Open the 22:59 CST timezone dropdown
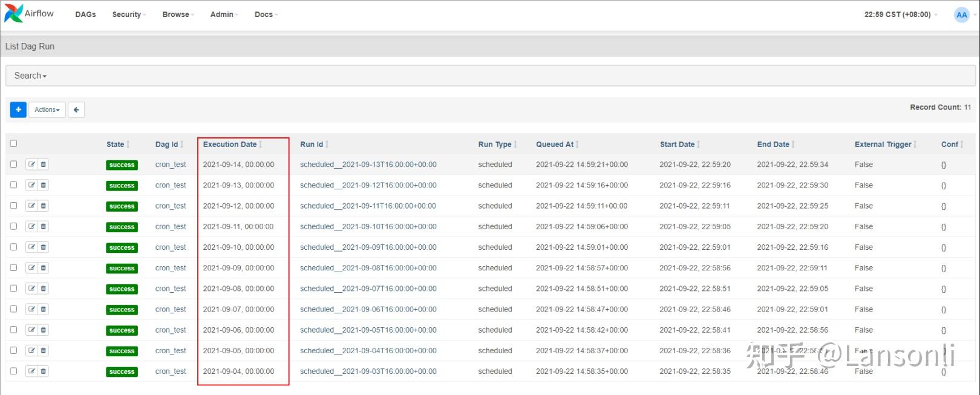 click(x=901, y=15)
